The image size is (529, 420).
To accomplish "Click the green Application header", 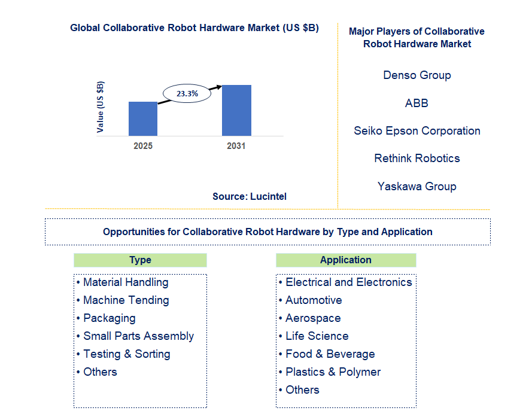I will (x=346, y=260).
